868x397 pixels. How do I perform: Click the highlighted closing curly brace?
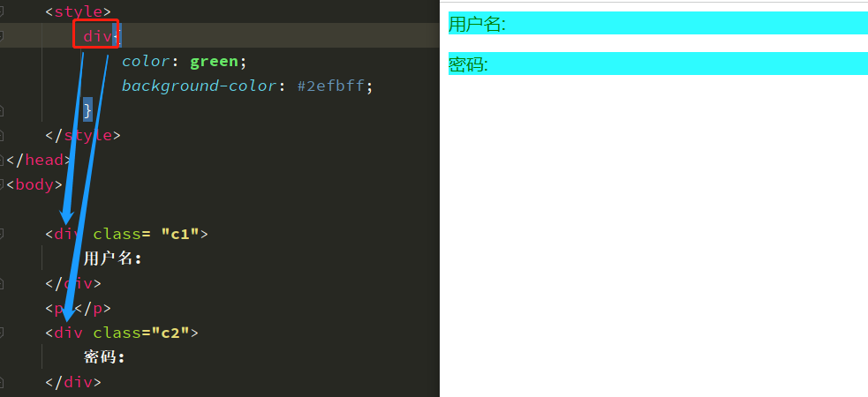[87, 110]
